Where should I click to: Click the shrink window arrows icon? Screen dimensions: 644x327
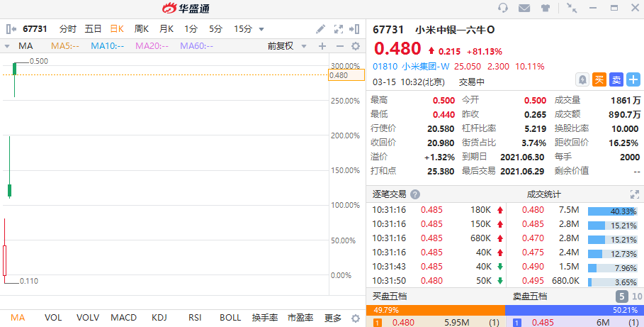coord(572,8)
